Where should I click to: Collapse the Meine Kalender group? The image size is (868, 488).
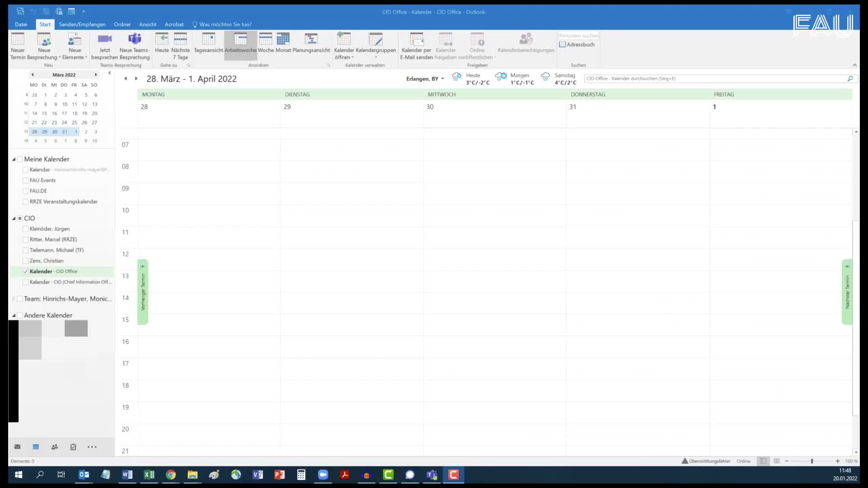pyautogui.click(x=14, y=159)
